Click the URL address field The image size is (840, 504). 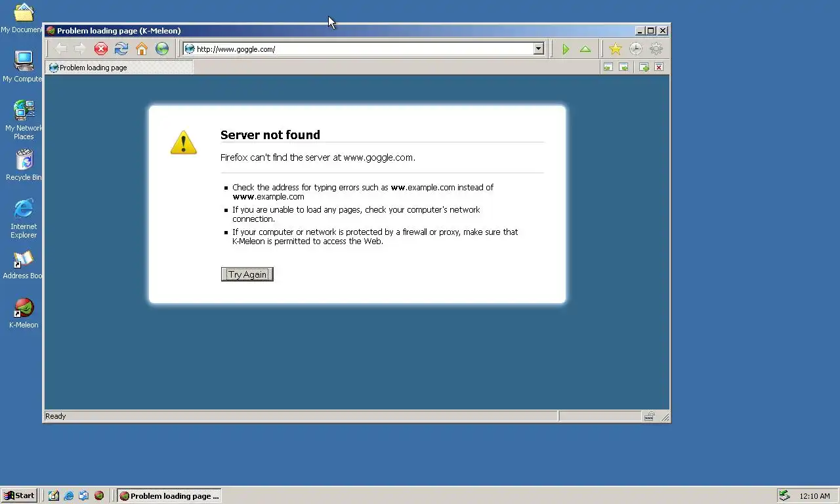(364, 49)
